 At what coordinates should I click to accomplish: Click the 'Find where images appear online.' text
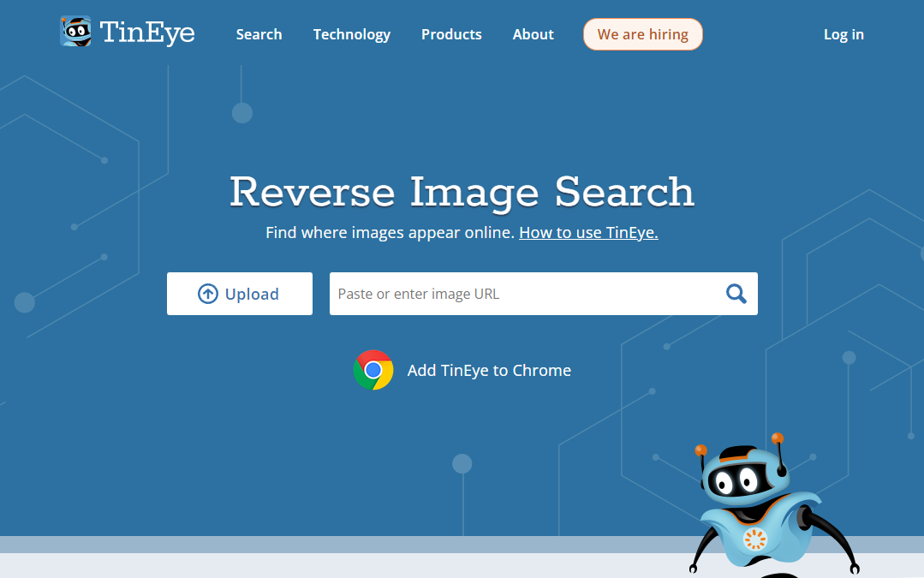(390, 233)
